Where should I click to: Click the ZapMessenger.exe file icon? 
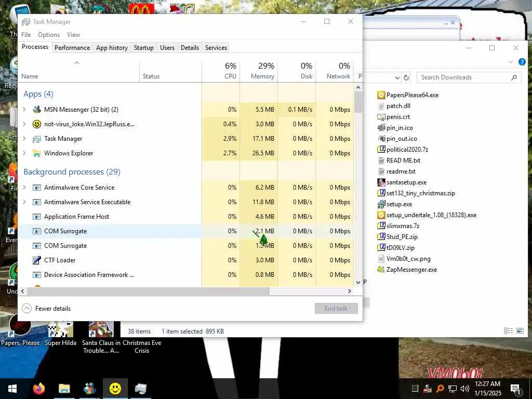tap(381, 270)
